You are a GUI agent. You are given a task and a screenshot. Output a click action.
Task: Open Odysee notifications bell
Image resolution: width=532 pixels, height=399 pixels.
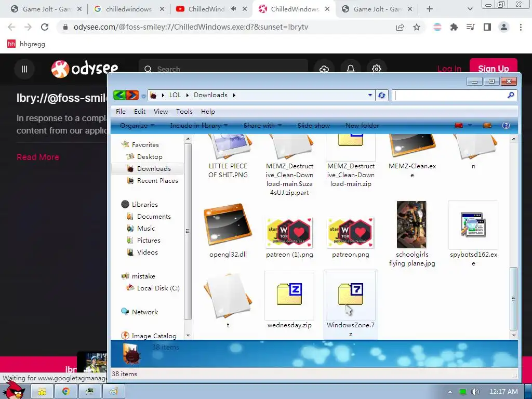coord(351,69)
